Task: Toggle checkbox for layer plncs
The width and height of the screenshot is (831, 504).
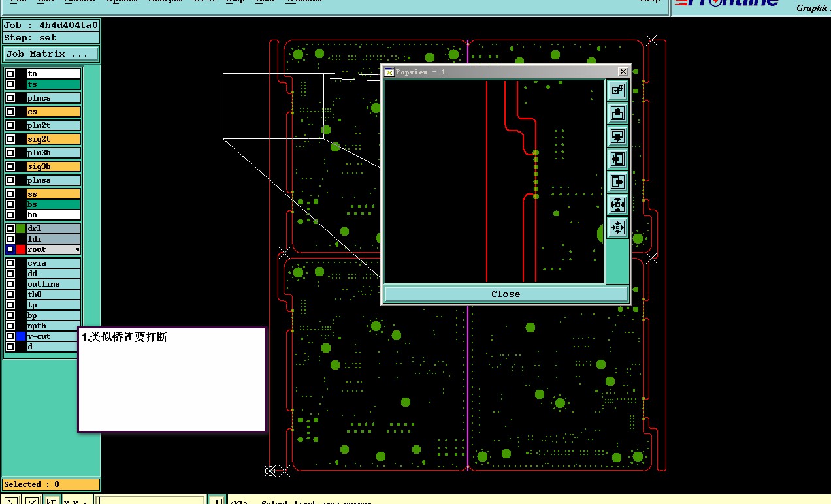Action: coord(10,98)
